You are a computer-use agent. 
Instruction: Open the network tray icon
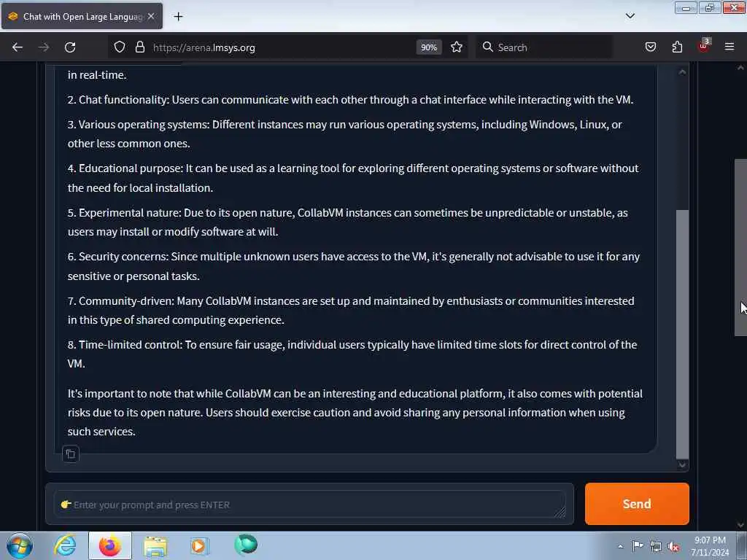[656, 546]
